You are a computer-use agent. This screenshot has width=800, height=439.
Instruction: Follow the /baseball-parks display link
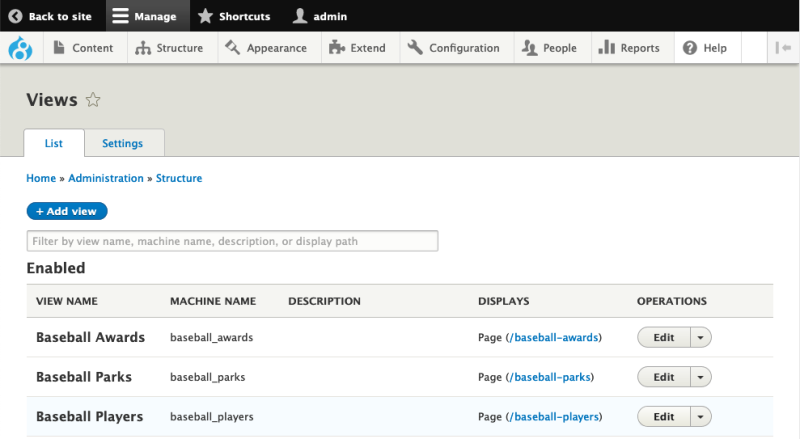pos(549,377)
